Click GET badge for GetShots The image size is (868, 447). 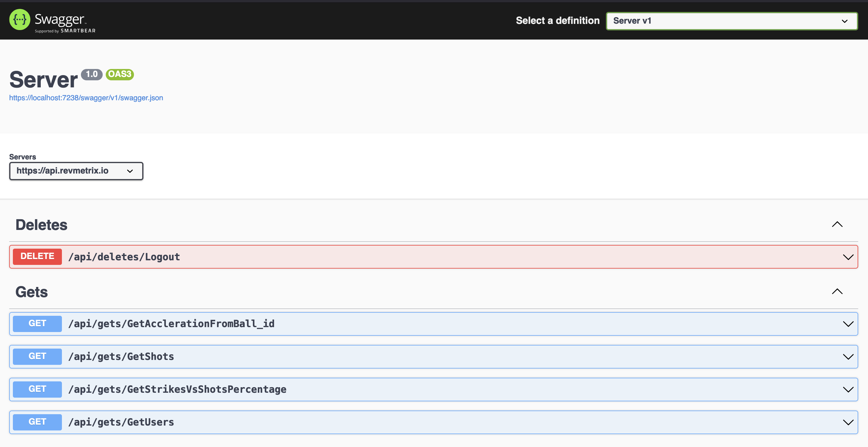click(37, 356)
